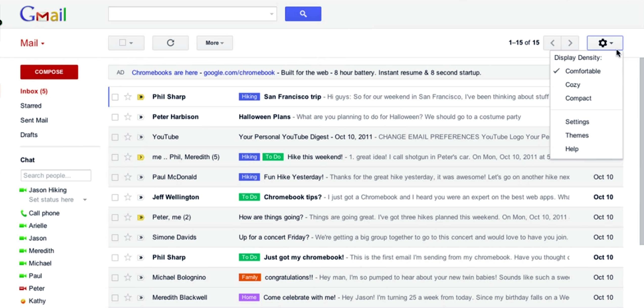Select the Simone Davids email checkbox
This screenshot has height=308, width=644.
pyautogui.click(x=115, y=238)
